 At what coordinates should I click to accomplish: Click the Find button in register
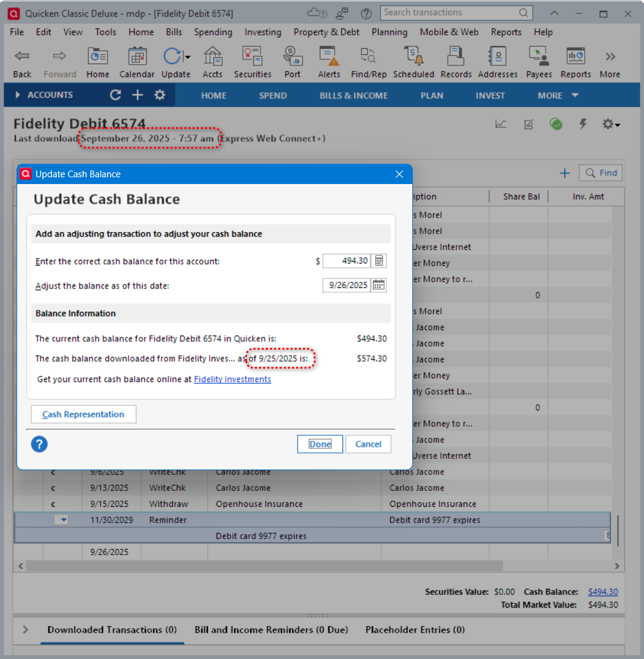[601, 173]
